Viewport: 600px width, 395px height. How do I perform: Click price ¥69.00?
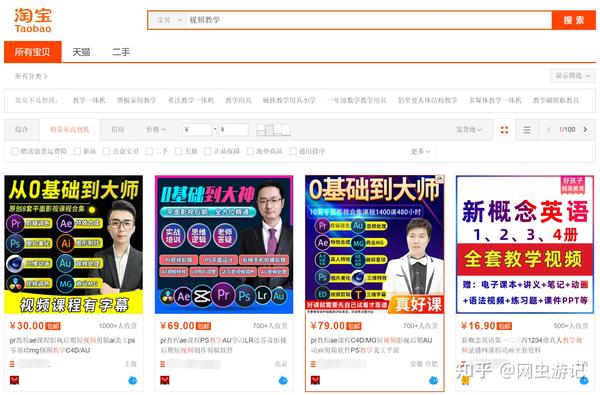coord(177,326)
